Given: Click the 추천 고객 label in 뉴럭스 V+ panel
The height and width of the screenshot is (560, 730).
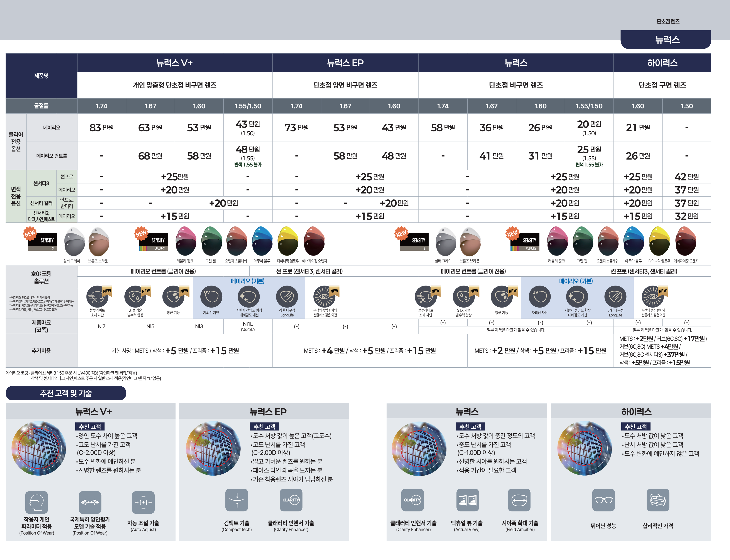Looking at the screenshot, I should pyautogui.click(x=90, y=427).
